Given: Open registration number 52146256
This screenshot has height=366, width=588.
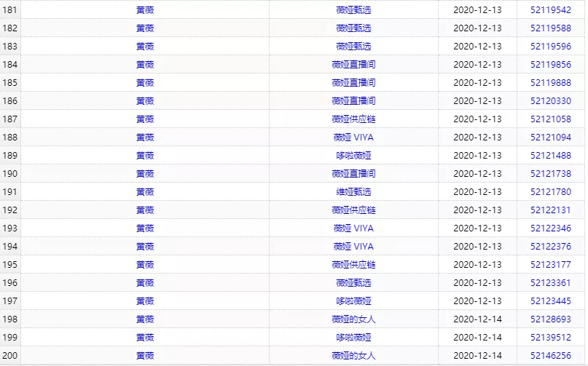Looking at the screenshot, I should (551, 356).
